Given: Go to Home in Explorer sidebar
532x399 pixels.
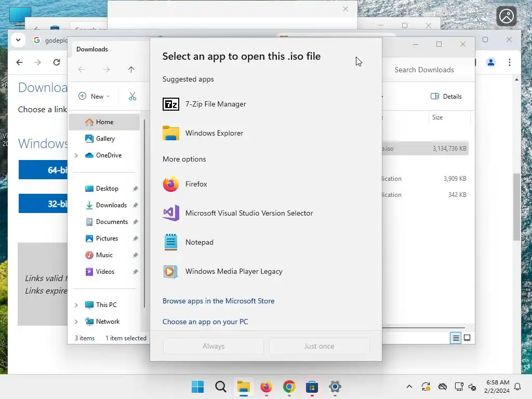Looking at the screenshot, I should 104,122.
